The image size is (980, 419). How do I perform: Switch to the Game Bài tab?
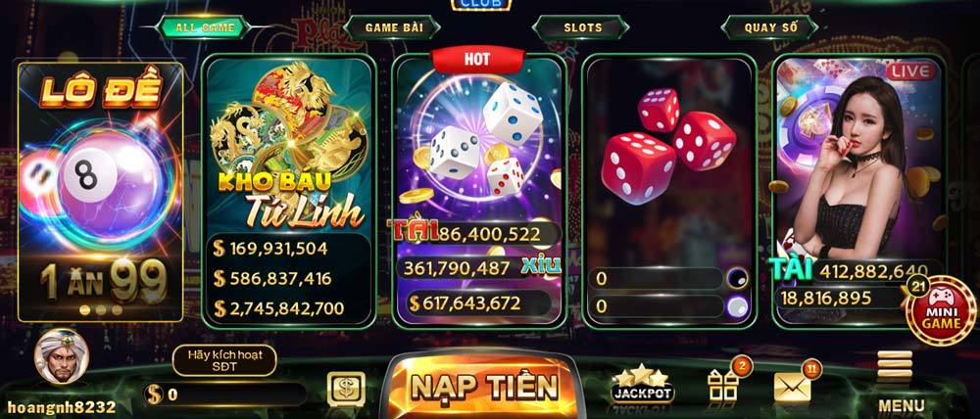(393, 27)
